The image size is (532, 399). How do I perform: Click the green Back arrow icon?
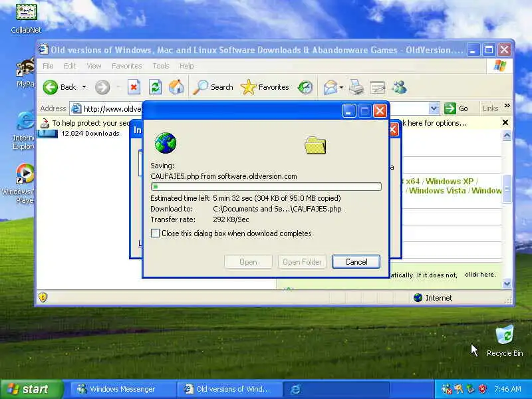[x=51, y=87]
